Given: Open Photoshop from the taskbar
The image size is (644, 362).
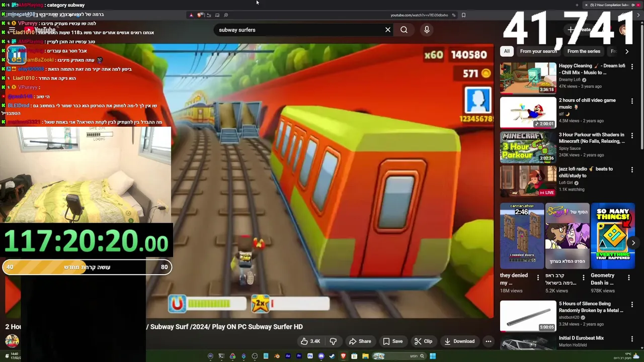Looking at the screenshot, I should [x=310, y=356].
